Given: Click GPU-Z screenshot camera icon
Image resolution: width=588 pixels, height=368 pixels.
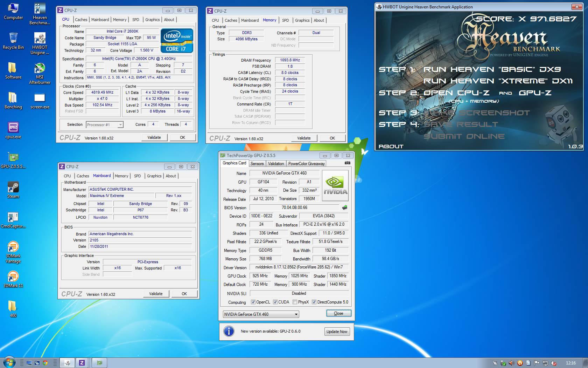Looking at the screenshot, I should (x=347, y=163).
